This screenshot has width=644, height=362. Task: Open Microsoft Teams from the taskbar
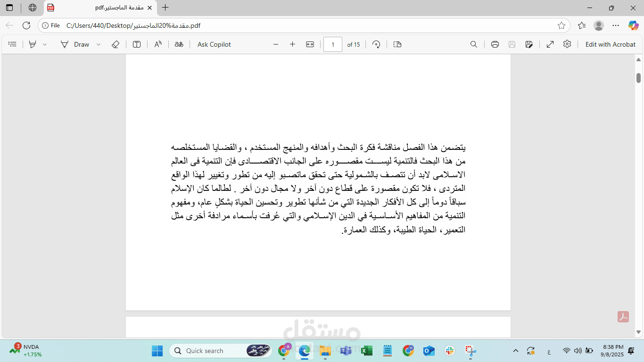pyautogui.click(x=346, y=351)
